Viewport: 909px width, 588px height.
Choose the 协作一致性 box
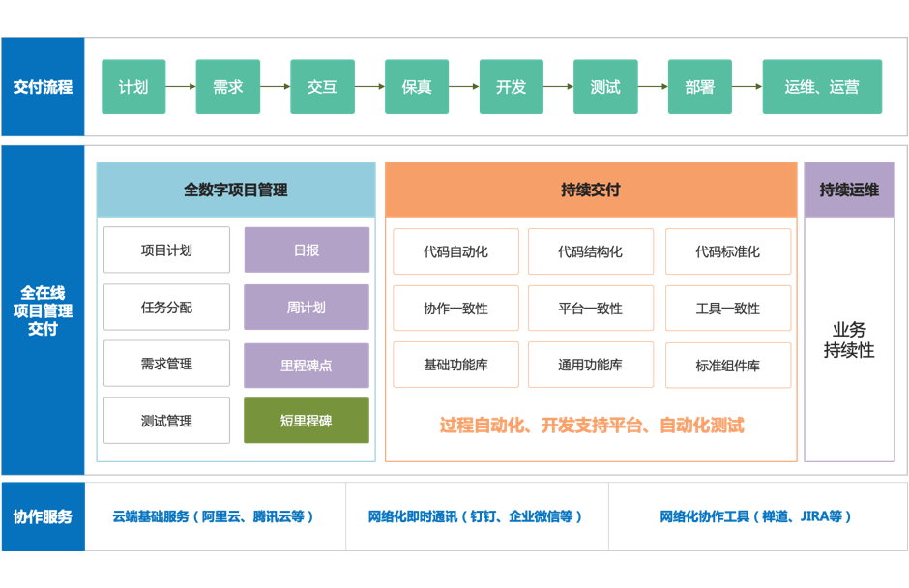(455, 308)
